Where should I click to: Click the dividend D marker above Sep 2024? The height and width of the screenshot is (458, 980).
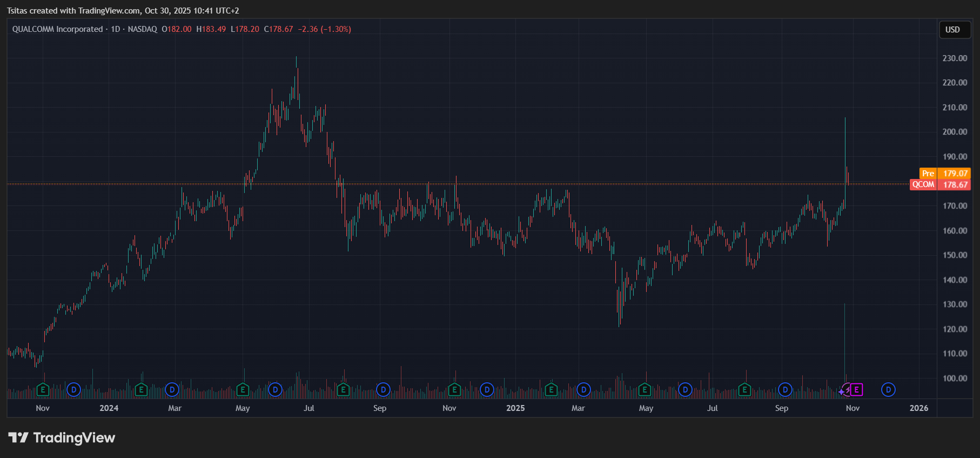click(x=383, y=389)
